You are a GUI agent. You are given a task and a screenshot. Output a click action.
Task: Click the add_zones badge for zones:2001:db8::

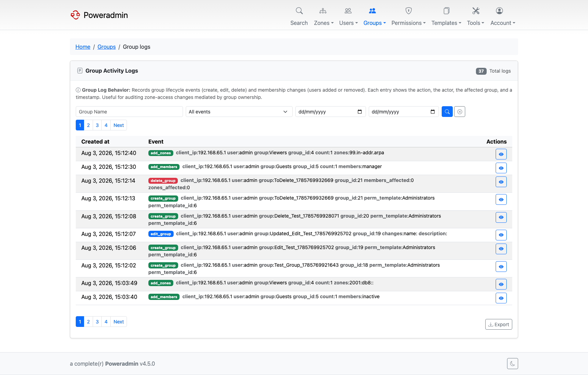pos(161,283)
